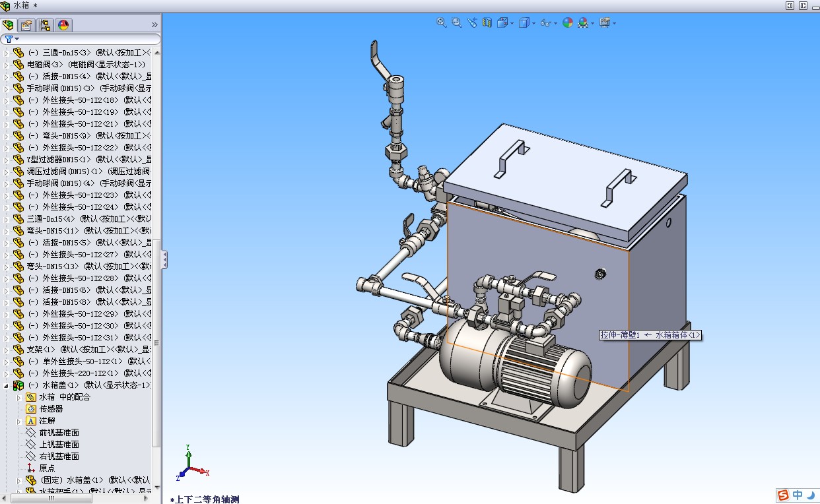
Task: Expand the (固定) 水箱盖<1> part
Action: [x=19, y=480]
